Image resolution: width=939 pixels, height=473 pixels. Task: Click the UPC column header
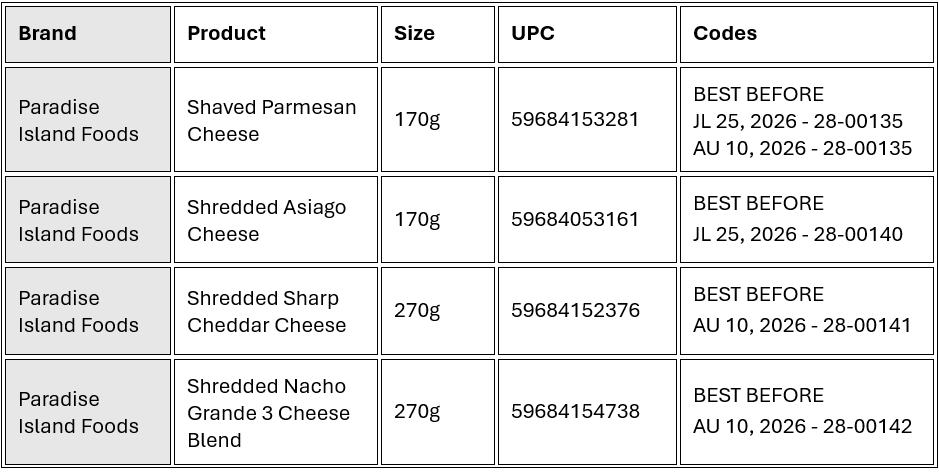(x=533, y=33)
